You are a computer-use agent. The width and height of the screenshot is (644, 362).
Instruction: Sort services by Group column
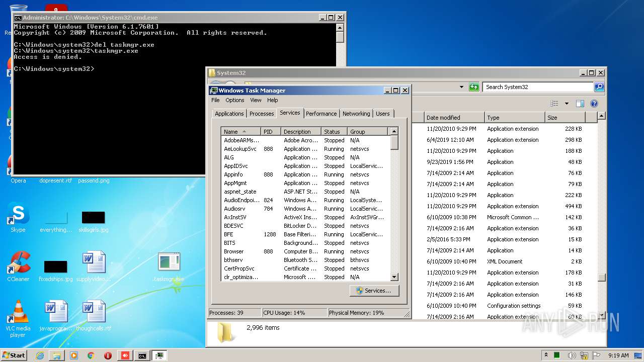point(368,132)
